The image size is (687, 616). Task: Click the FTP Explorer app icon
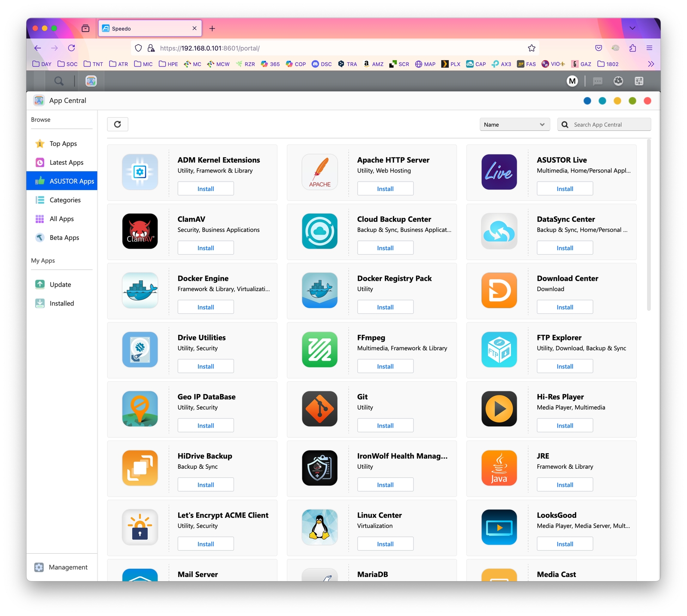499,350
